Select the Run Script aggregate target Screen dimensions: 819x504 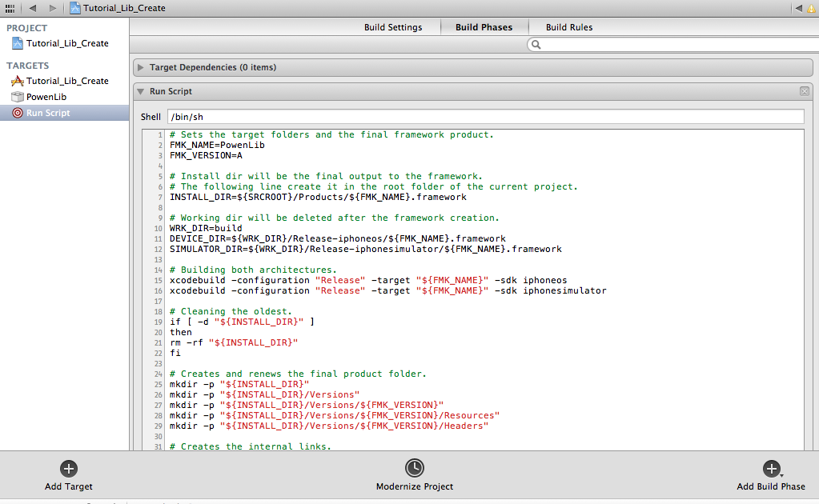pos(65,113)
